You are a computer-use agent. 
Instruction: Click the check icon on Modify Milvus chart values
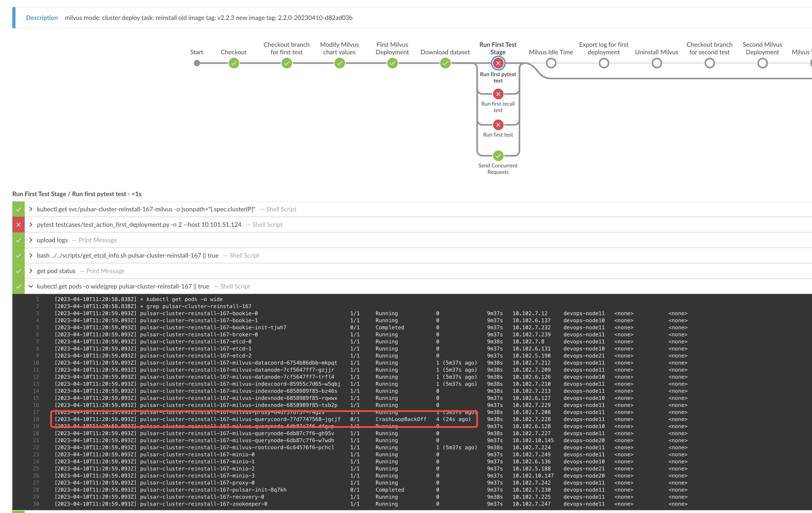[339, 63]
